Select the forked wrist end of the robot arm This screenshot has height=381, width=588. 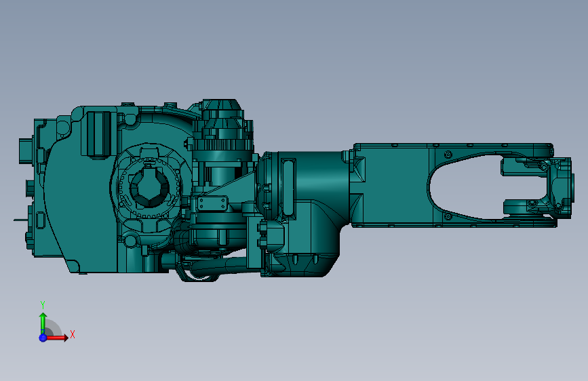pos(536,186)
